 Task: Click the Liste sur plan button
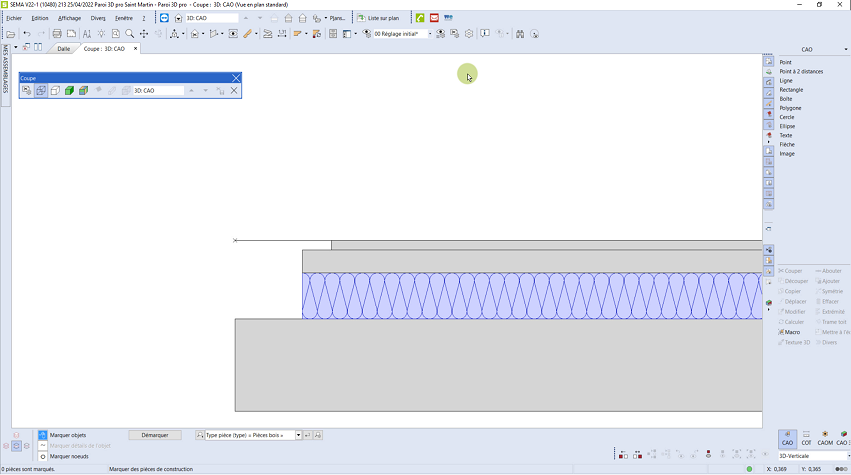(381, 18)
